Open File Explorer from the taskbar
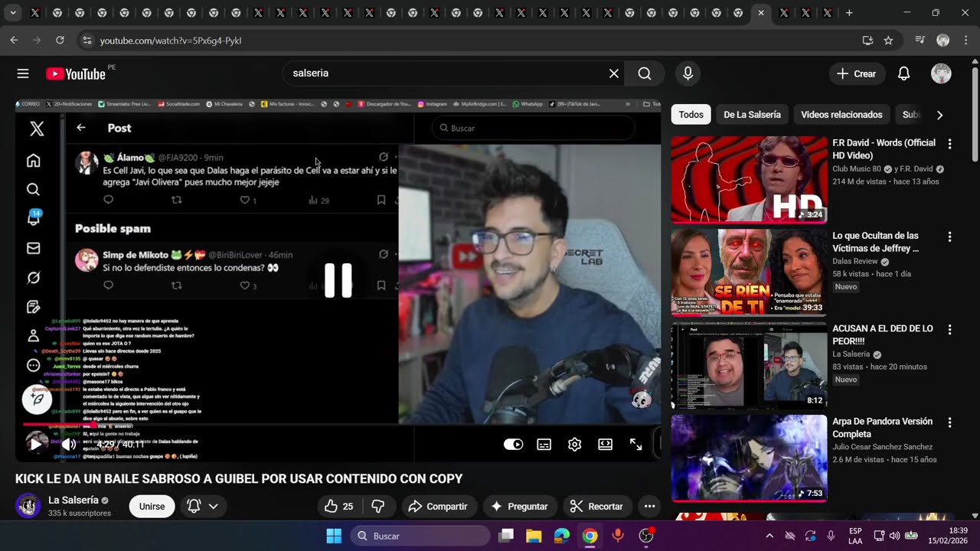The image size is (980, 551). pos(534,536)
